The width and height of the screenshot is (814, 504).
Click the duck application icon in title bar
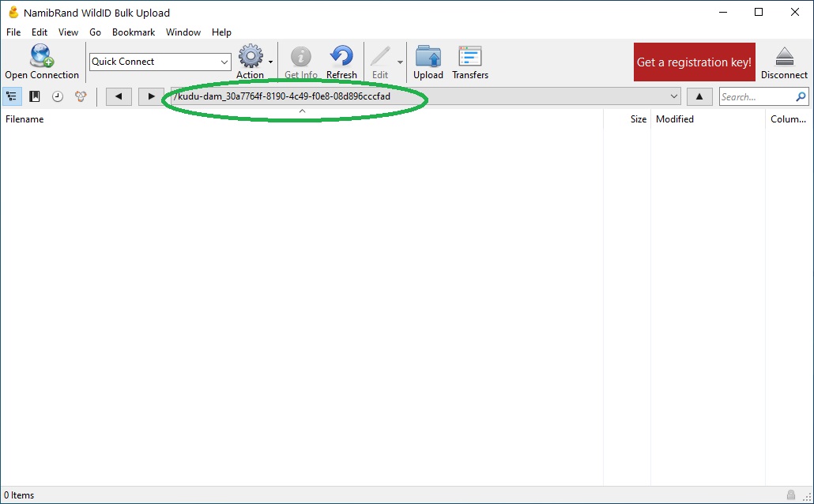click(x=13, y=12)
